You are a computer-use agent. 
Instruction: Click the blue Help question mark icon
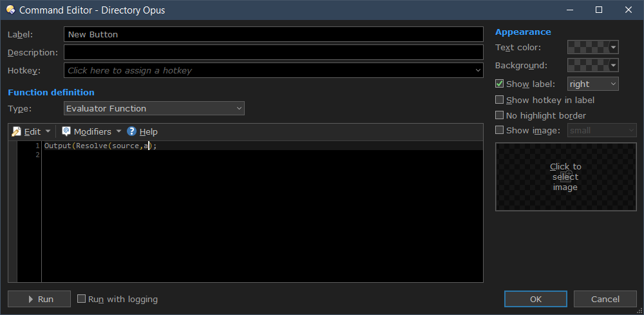coord(131,131)
